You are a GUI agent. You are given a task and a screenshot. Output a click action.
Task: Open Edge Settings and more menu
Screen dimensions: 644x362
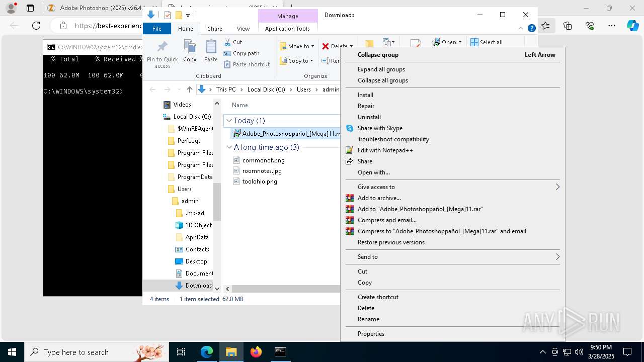click(612, 26)
